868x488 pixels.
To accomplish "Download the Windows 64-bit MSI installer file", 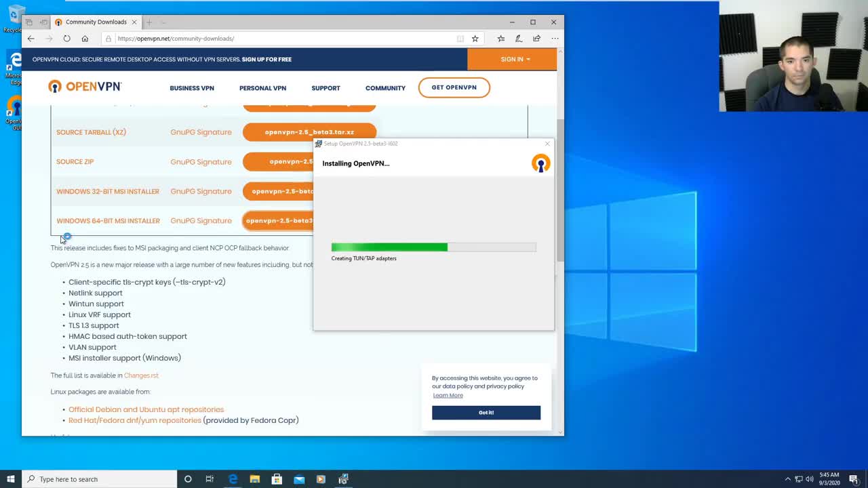I will click(278, 220).
